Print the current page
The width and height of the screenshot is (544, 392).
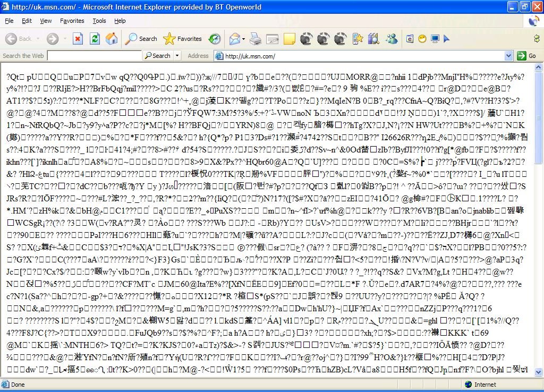point(256,39)
